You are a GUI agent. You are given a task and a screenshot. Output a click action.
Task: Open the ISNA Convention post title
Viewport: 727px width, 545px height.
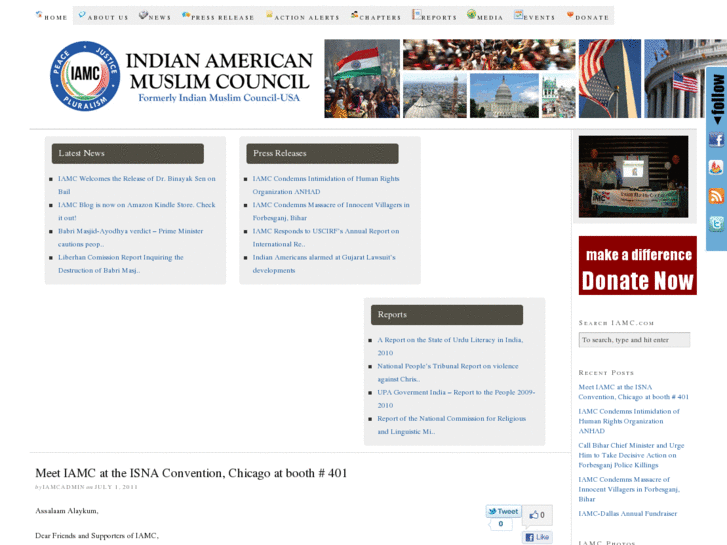191,473
